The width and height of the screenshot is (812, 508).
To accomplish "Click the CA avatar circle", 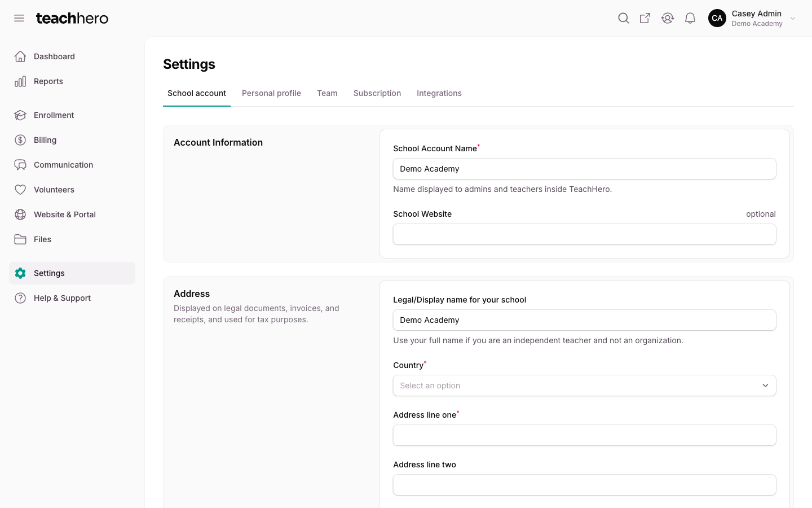I will pos(717,18).
